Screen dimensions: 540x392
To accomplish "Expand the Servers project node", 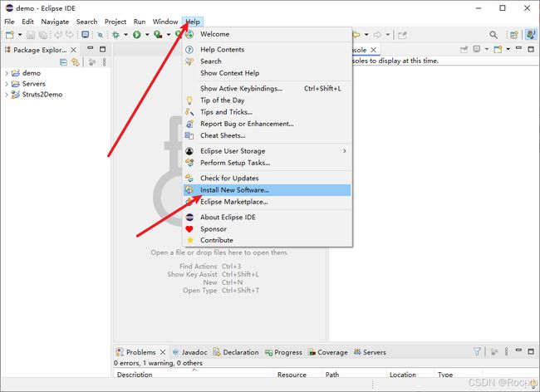I will click(x=6, y=84).
